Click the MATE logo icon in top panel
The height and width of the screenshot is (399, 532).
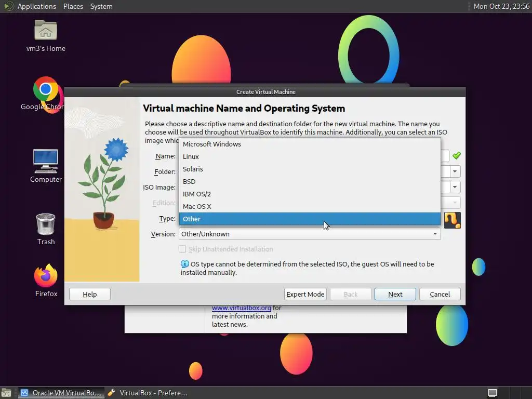tap(8, 6)
